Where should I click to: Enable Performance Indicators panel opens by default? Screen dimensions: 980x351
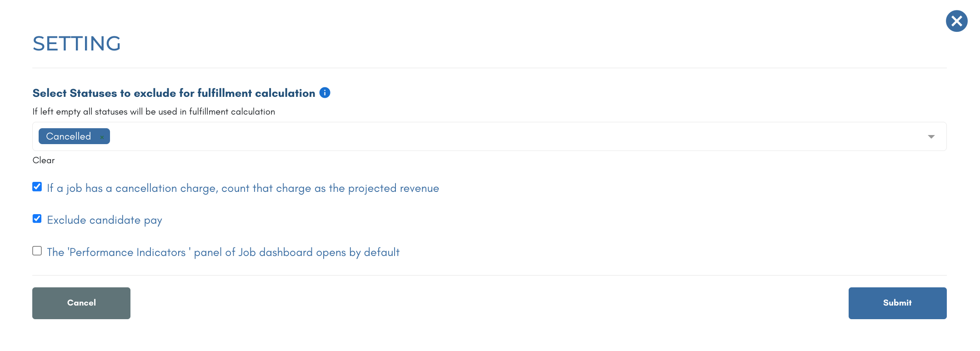coord(37,251)
